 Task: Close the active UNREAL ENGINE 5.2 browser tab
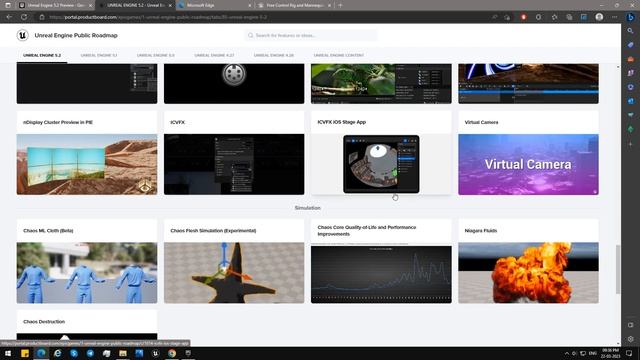click(x=170, y=5)
